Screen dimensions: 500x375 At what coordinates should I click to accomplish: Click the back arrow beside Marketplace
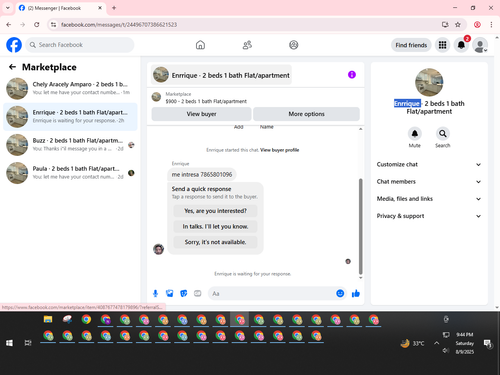[12, 67]
